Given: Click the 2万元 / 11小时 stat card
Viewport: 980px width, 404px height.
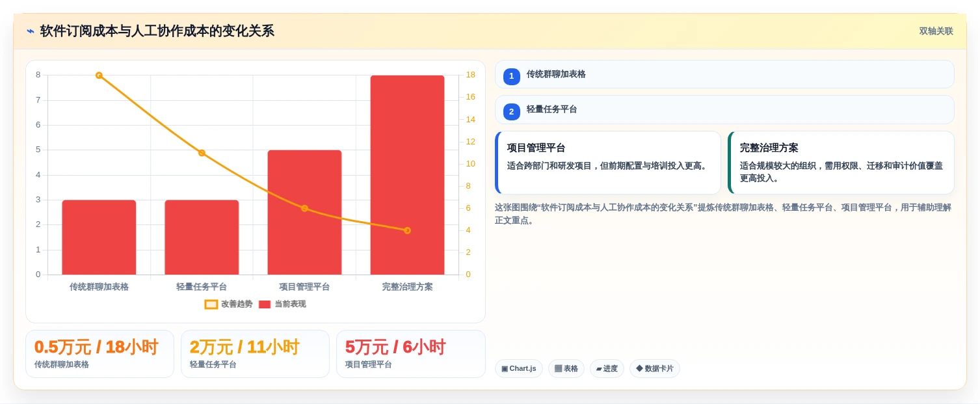Looking at the screenshot, I should point(255,354).
